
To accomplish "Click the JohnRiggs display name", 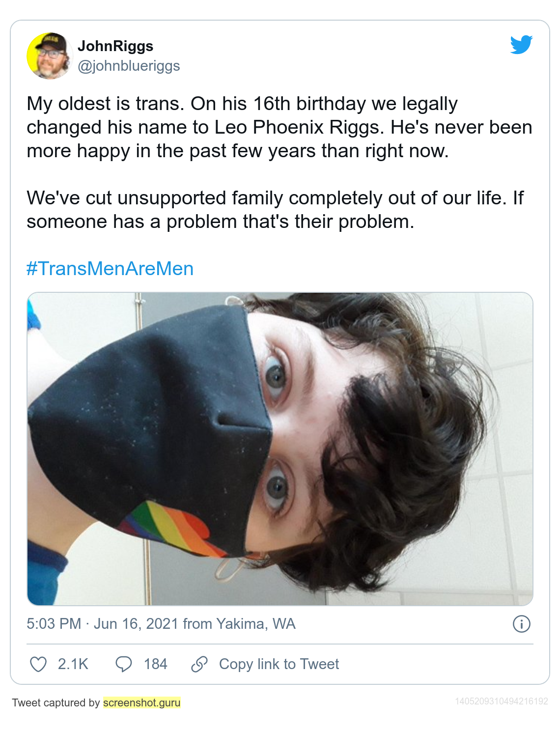I will 115,46.
